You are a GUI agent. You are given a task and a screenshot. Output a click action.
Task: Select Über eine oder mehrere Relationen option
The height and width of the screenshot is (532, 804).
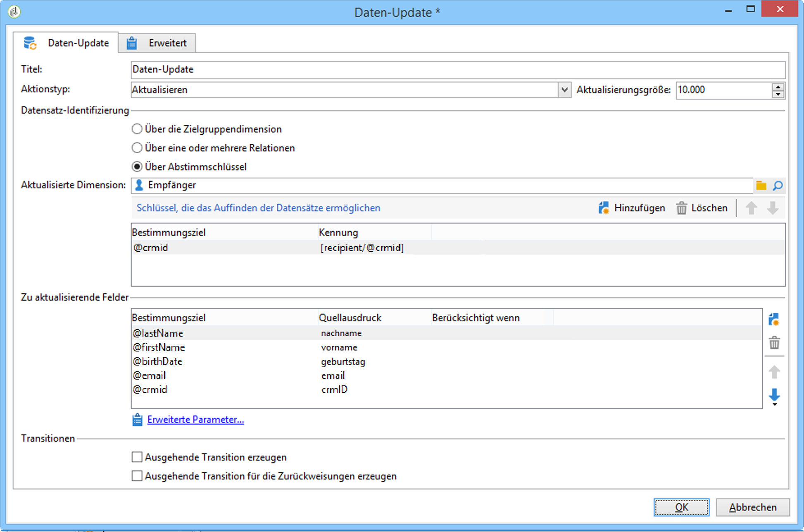click(137, 148)
